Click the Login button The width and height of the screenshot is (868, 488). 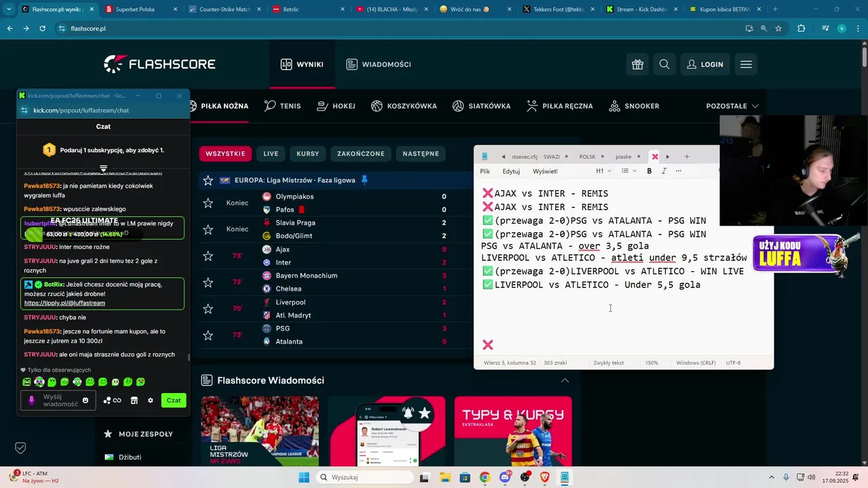[705, 64]
